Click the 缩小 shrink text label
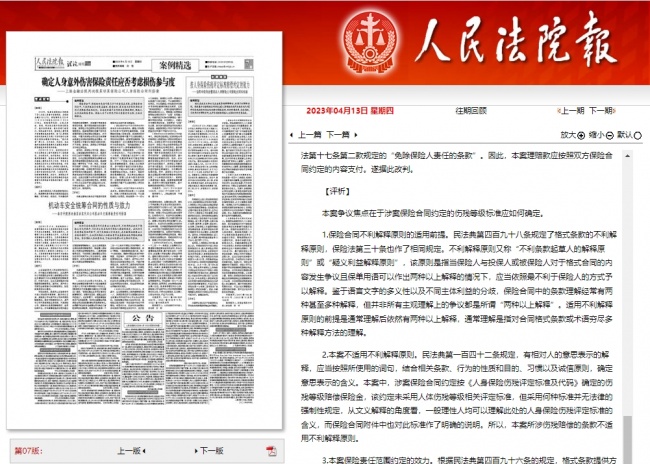This screenshot has height=464, width=650. [x=597, y=135]
